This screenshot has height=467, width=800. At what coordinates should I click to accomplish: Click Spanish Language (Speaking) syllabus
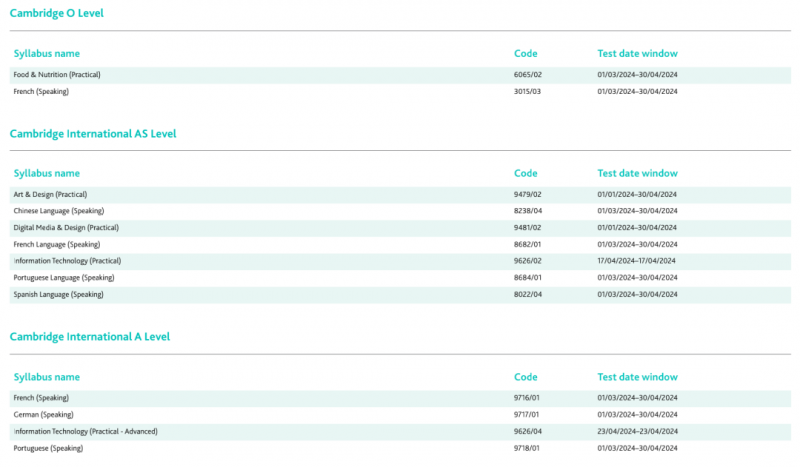click(58, 294)
